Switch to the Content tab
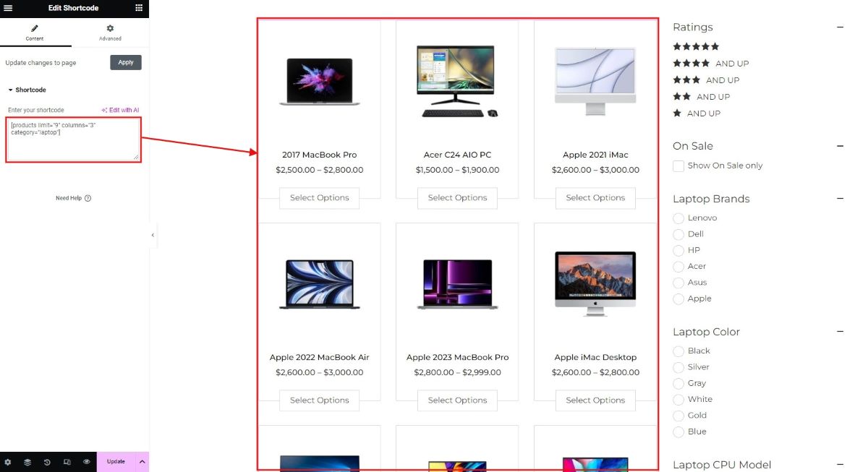 click(x=35, y=33)
